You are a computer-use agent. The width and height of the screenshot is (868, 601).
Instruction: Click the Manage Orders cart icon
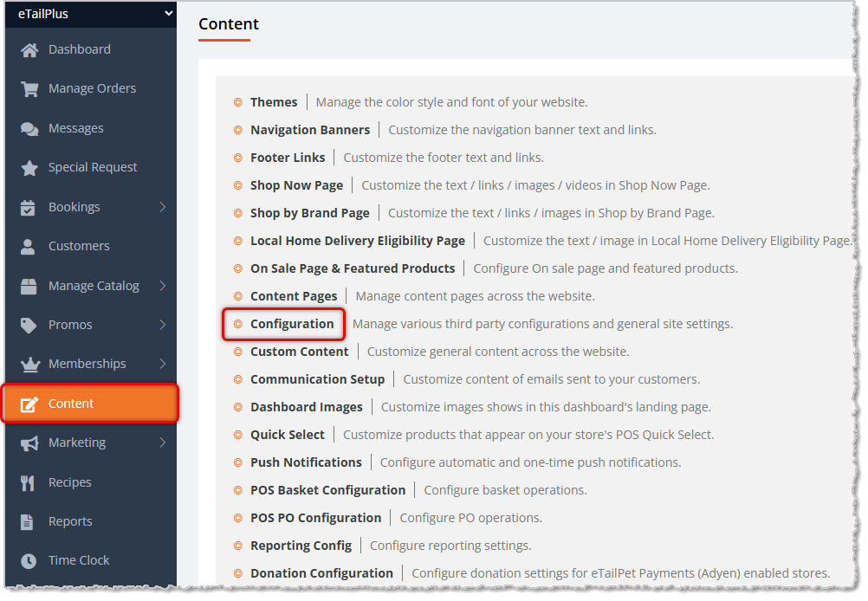[x=29, y=89]
